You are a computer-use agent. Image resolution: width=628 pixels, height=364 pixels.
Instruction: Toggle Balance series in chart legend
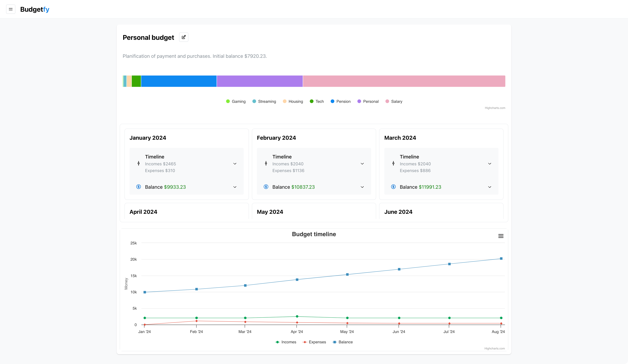click(x=345, y=342)
